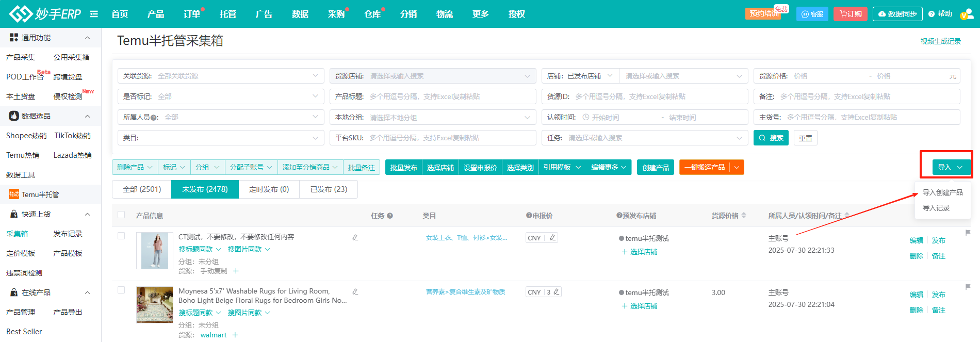Screen dimensions: 980x342
Task: Click the 数据同步 button in the header
Action: click(x=897, y=14)
